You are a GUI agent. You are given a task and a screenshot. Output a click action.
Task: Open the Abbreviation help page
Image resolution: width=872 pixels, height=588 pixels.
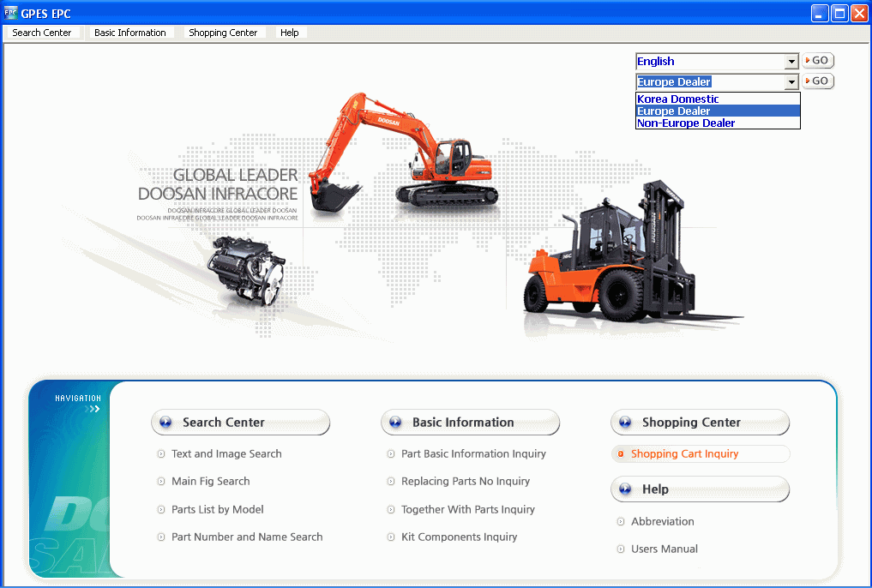click(662, 521)
